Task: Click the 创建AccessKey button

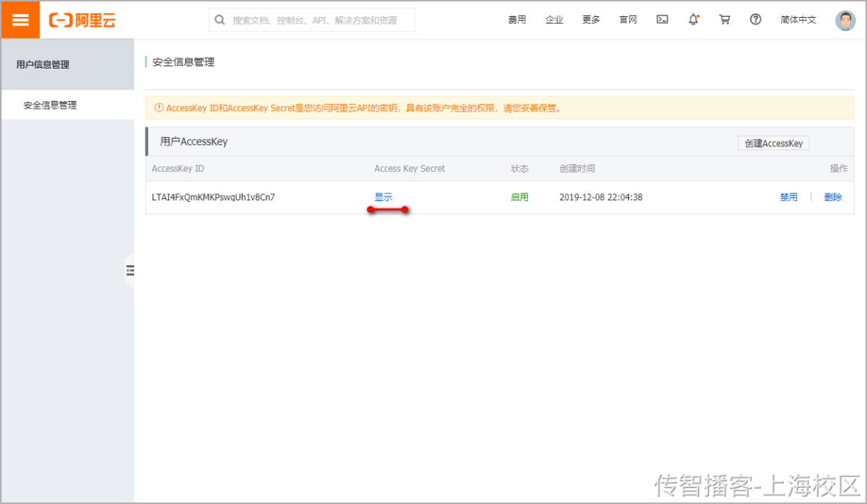Action: [774, 143]
